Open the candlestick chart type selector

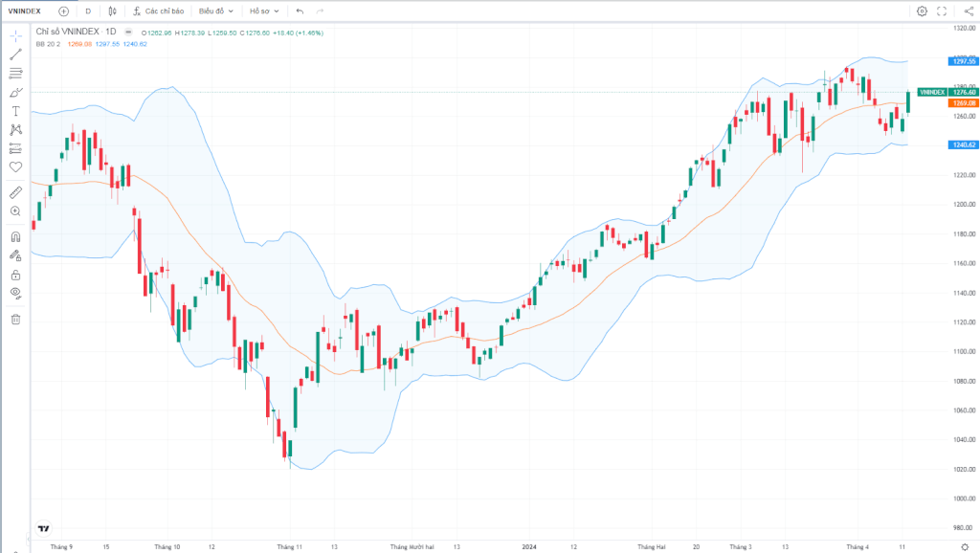113,11
